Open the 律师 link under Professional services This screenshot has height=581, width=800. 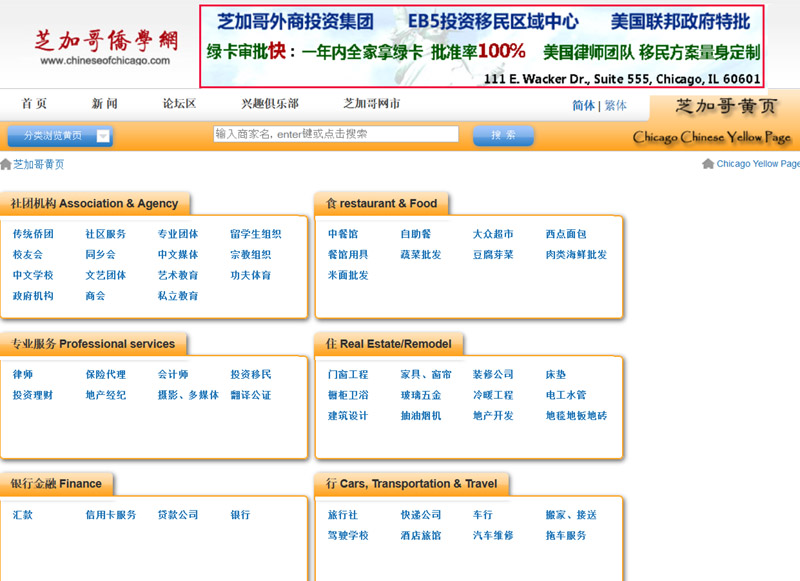coord(23,374)
